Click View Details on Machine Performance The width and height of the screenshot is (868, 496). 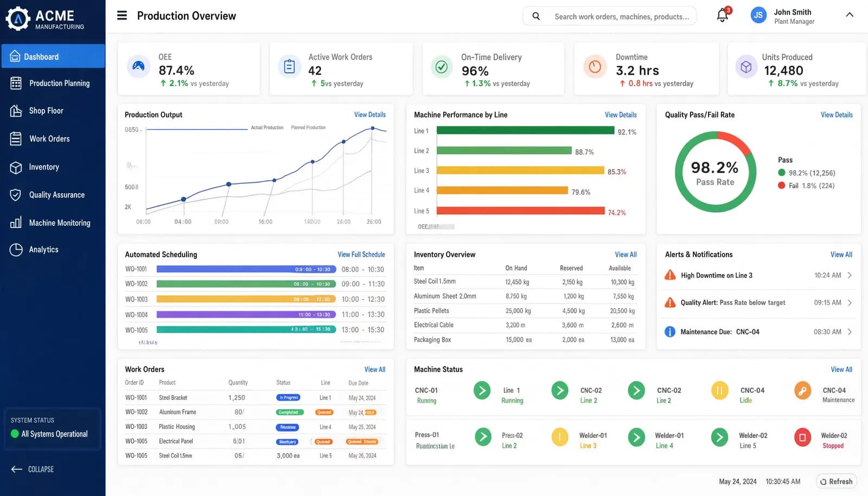(x=621, y=115)
